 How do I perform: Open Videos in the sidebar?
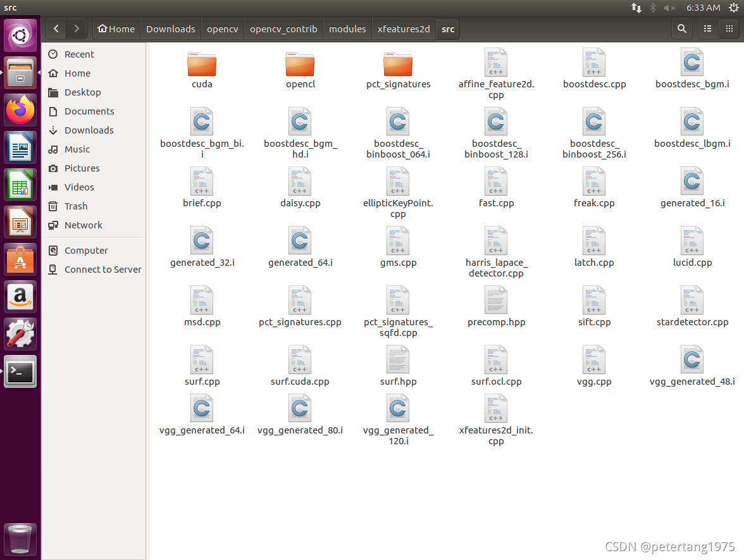[x=94, y=187]
